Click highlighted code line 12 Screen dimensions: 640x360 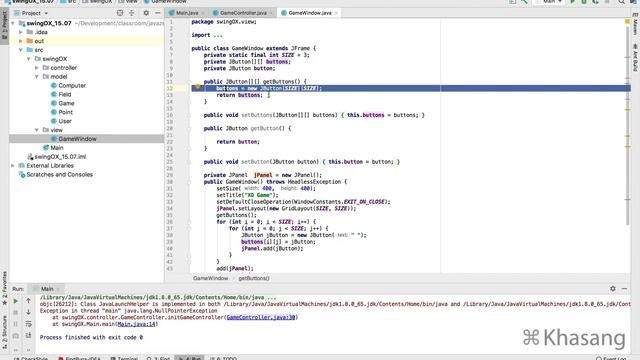click(411, 88)
